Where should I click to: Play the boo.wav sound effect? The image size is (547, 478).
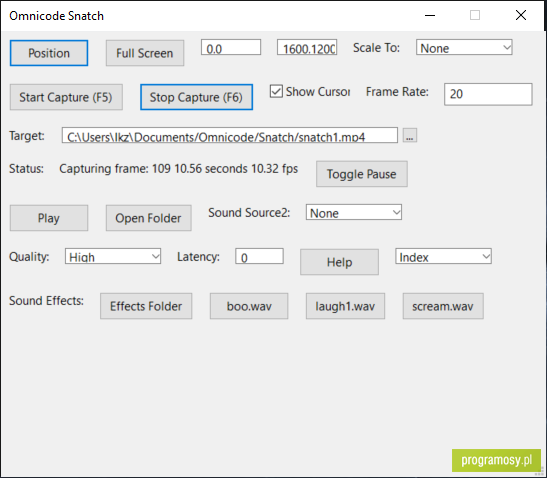click(249, 306)
